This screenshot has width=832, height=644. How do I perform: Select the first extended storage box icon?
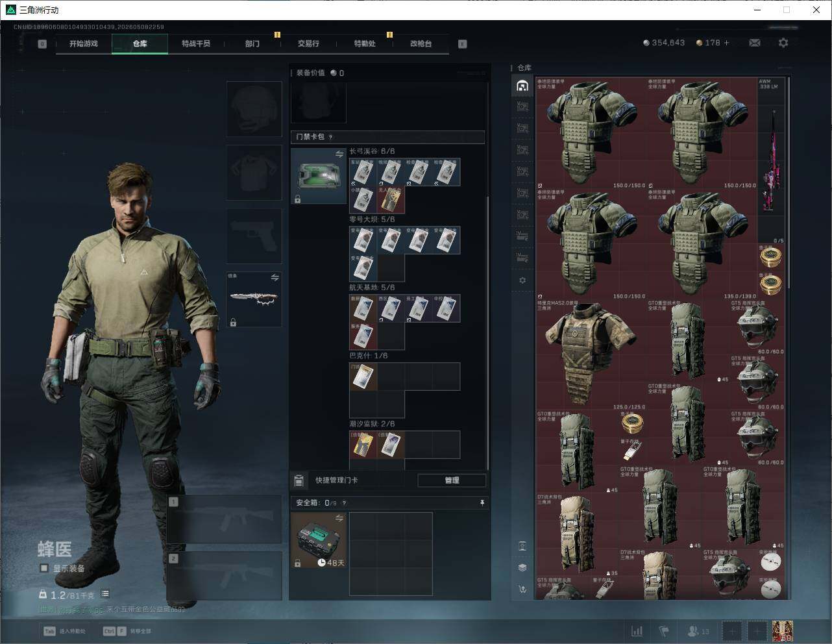click(x=522, y=106)
